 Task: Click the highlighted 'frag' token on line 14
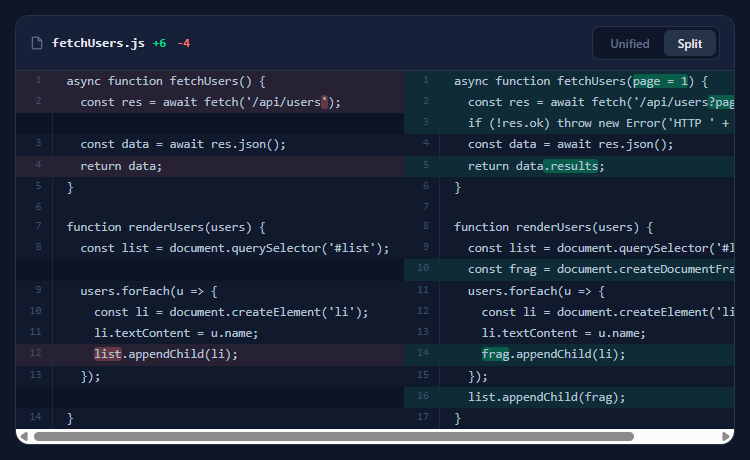click(x=496, y=354)
